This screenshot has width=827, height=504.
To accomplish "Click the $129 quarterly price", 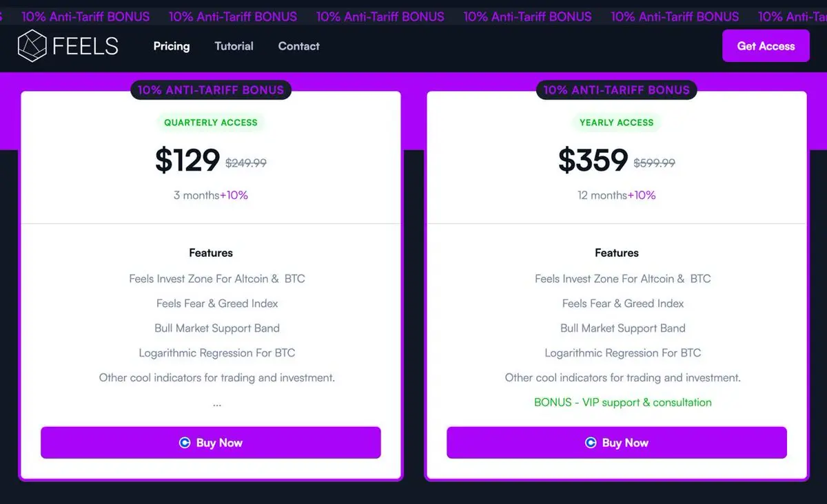I will pos(187,160).
